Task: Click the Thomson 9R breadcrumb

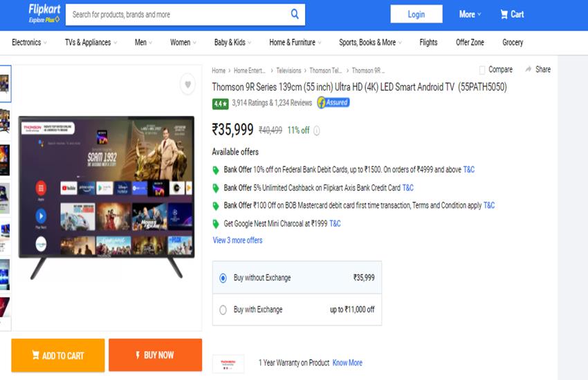Action: 368,70
